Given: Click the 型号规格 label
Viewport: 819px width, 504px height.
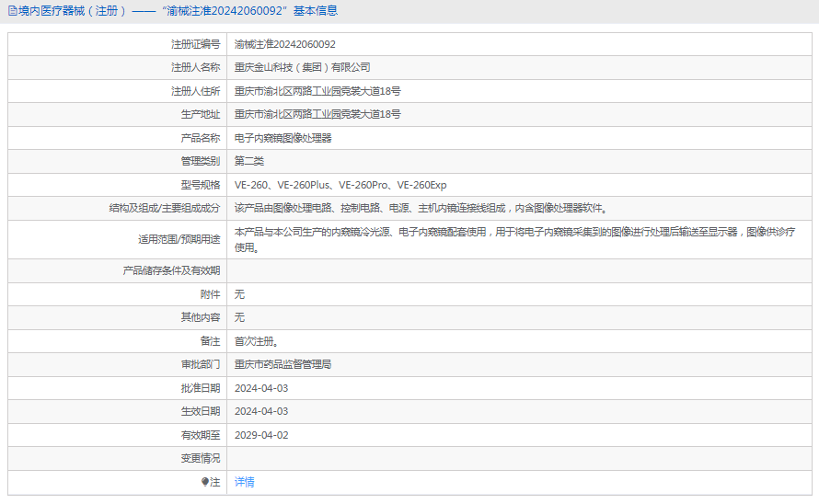Looking at the screenshot, I should tap(201, 185).
